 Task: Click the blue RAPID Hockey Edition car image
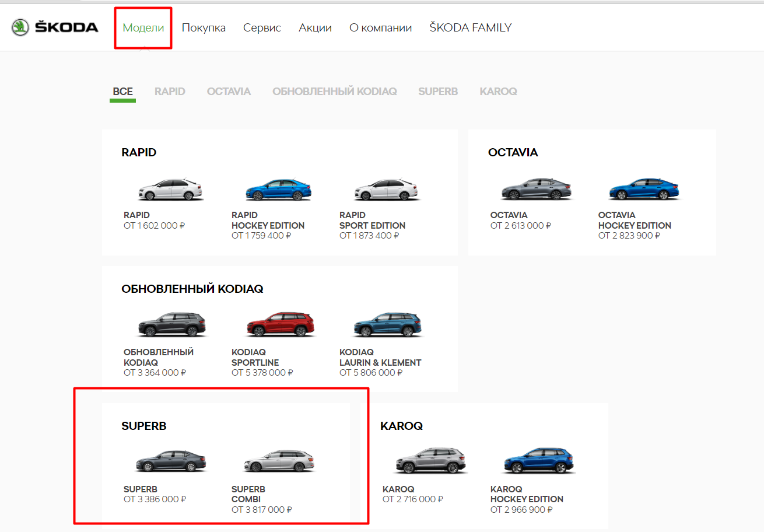tap(279, 190)
